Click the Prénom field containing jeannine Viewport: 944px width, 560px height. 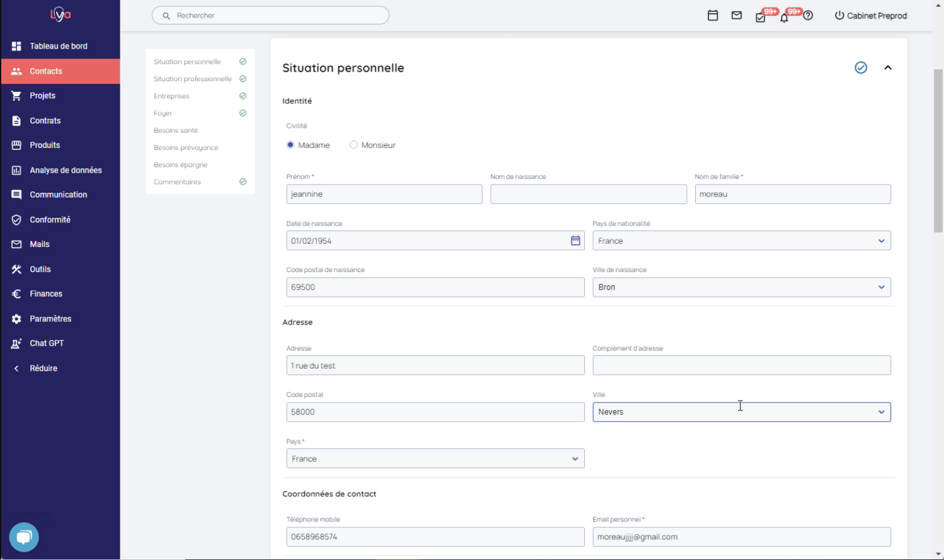tap(384, 194)
